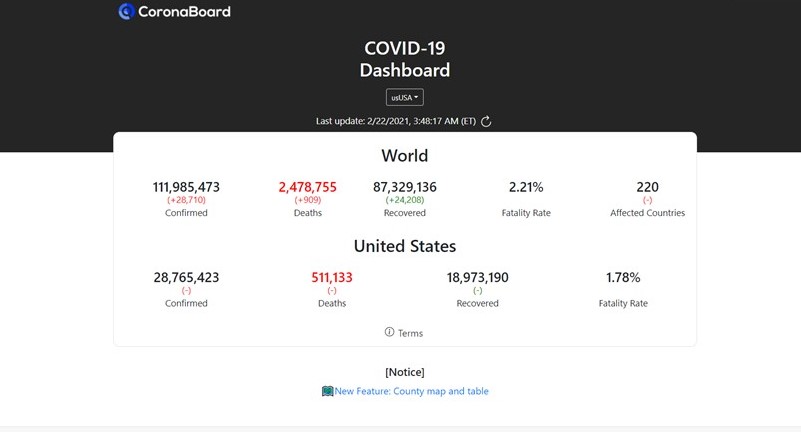Open the Terms link
801x432 pixels.
tap(410, 333)
